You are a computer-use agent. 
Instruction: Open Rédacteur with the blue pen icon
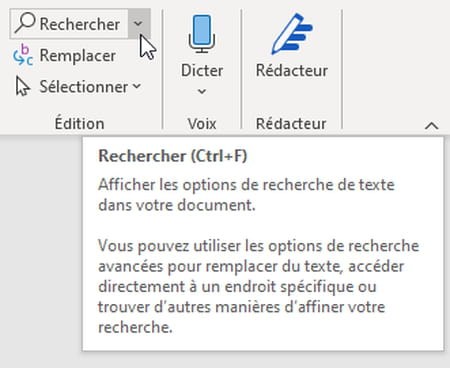tap(292, 34)
